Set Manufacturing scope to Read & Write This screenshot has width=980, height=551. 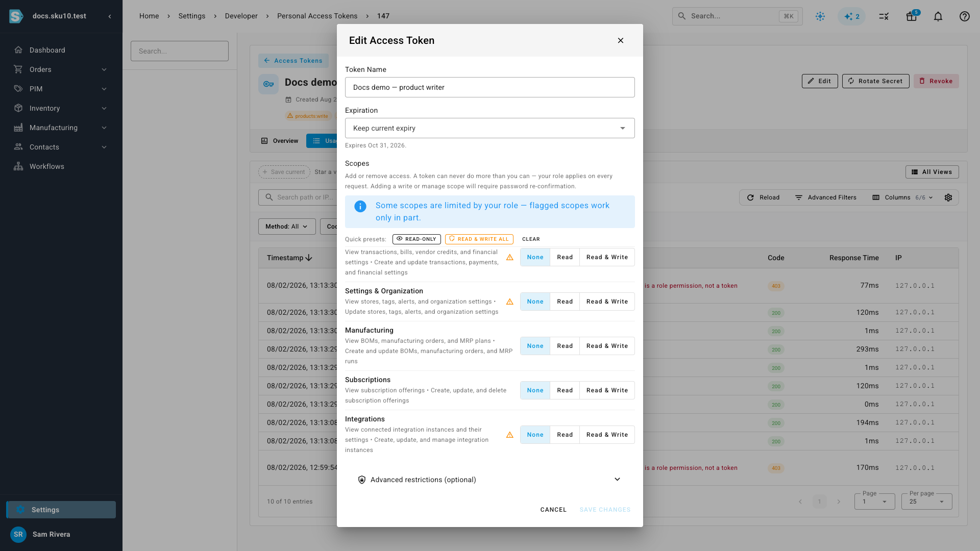[607, 346]
